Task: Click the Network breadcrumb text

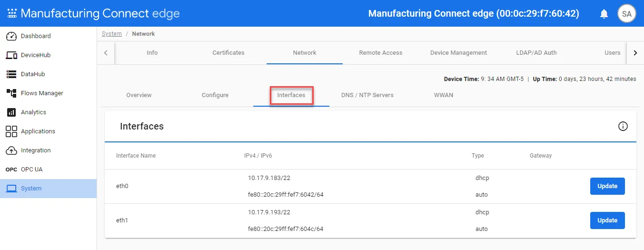Action: point(143,34)
